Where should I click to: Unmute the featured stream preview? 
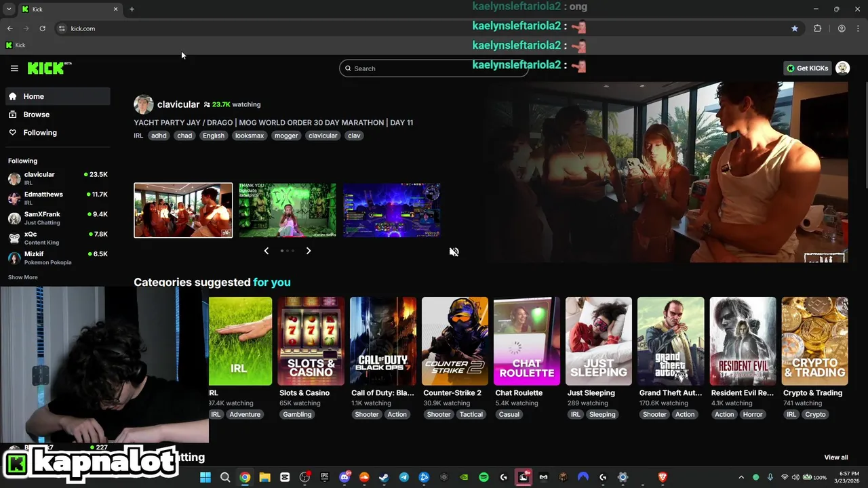point(454,251)
